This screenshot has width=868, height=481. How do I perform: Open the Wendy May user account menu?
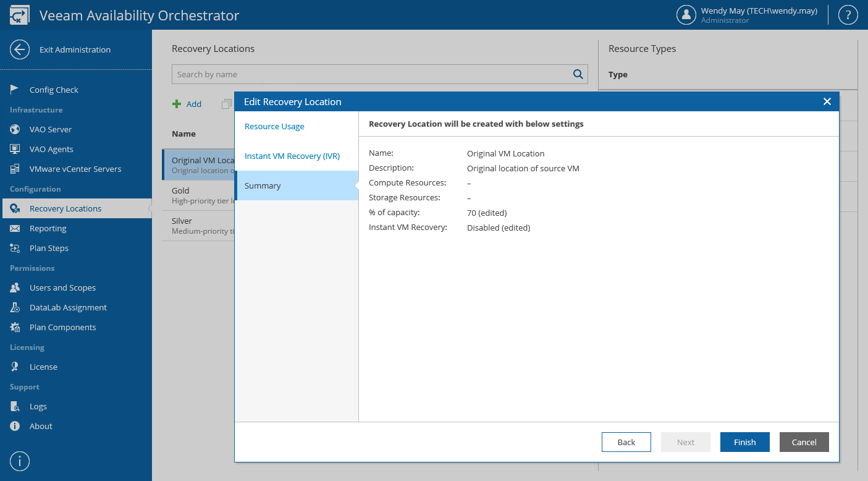748,15
